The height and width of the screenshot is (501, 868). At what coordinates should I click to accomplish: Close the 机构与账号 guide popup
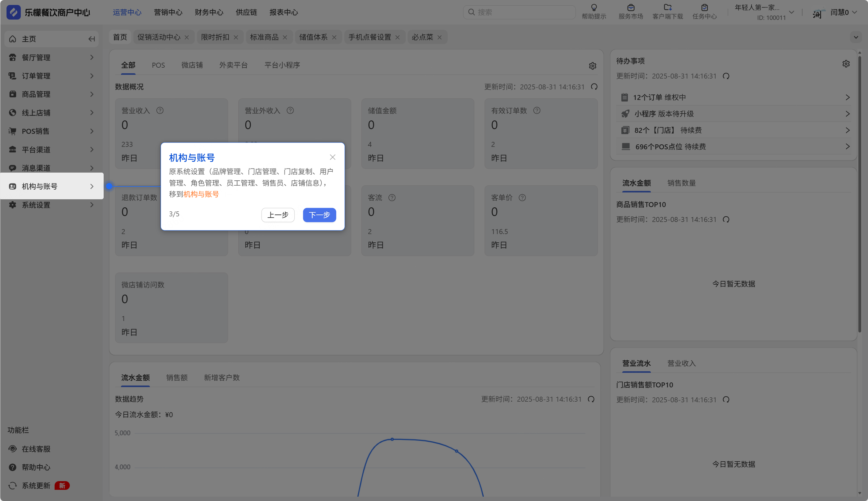click(333, 157)
